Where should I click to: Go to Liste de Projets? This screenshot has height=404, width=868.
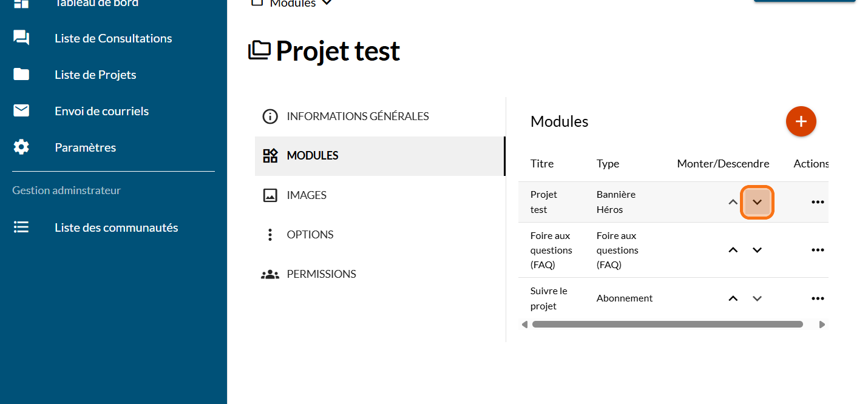coord(95,75)
